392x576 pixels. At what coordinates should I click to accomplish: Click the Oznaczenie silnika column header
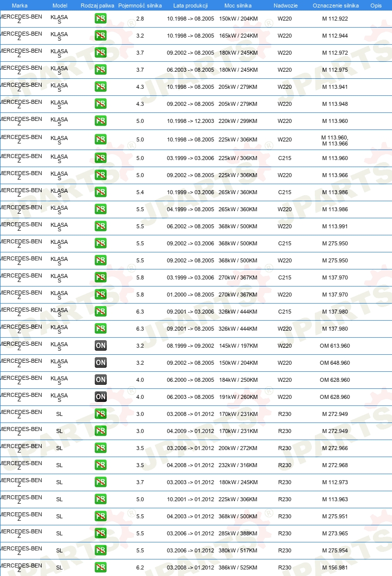(336, 6)
